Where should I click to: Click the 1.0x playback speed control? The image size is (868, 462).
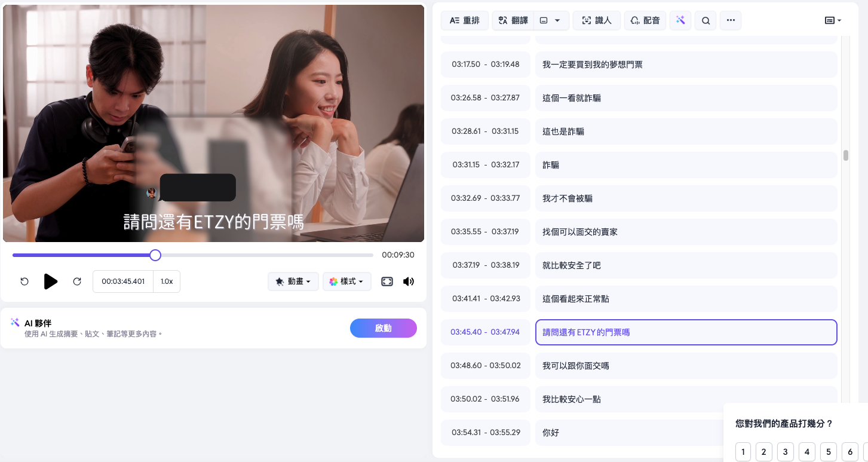pos(167,282)
